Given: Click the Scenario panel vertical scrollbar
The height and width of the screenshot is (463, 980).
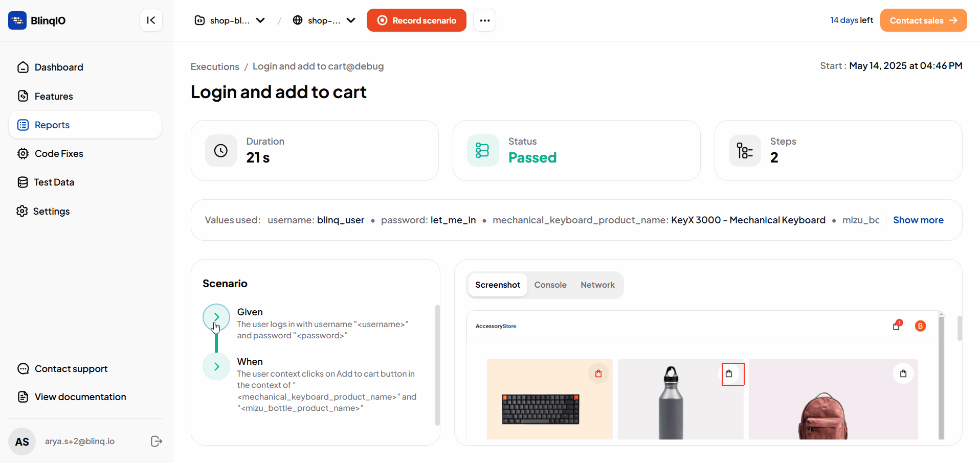Looking at the screenshot, I should [x=437, y=365].
